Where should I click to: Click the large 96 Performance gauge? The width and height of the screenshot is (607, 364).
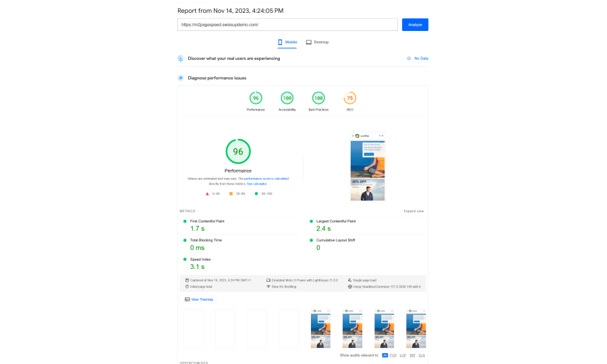(238, 152)
